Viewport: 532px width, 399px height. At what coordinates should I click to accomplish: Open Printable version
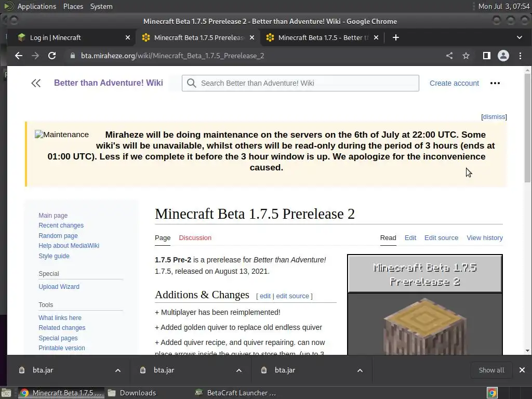coord(62,348)
